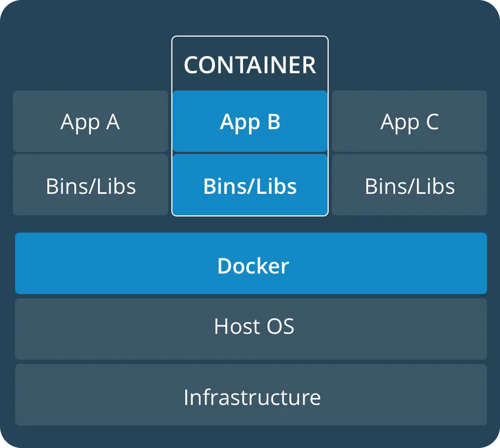Click the "Host OS" text label
The height and width of the screenshot is (448, 500).
(254, 327)
